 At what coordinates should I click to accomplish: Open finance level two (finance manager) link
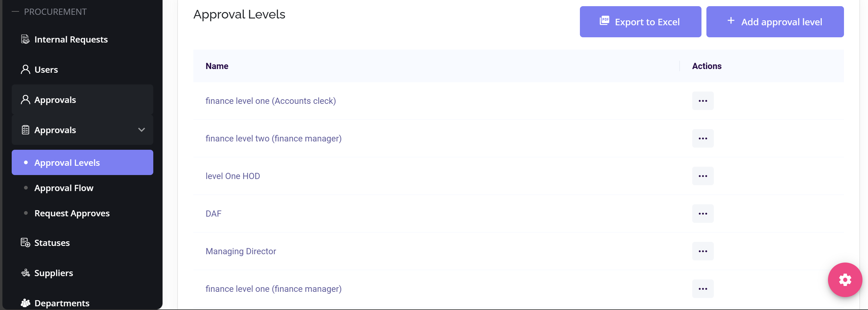point(273,139)
